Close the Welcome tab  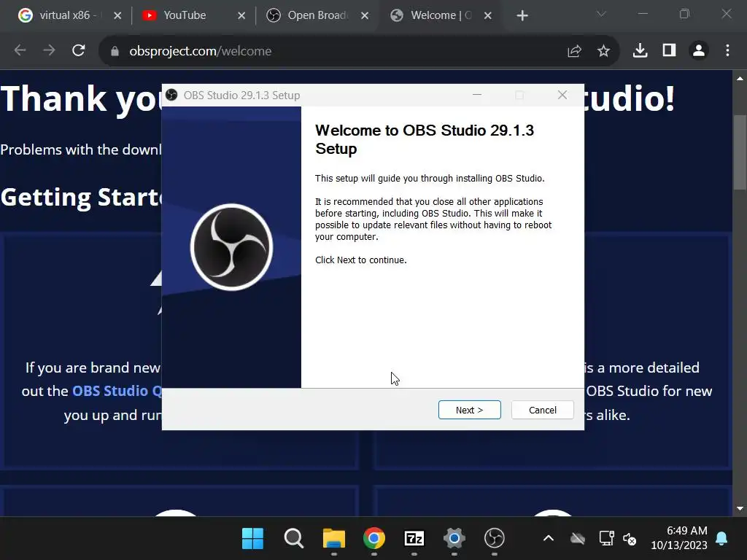[x=488, y=16]
